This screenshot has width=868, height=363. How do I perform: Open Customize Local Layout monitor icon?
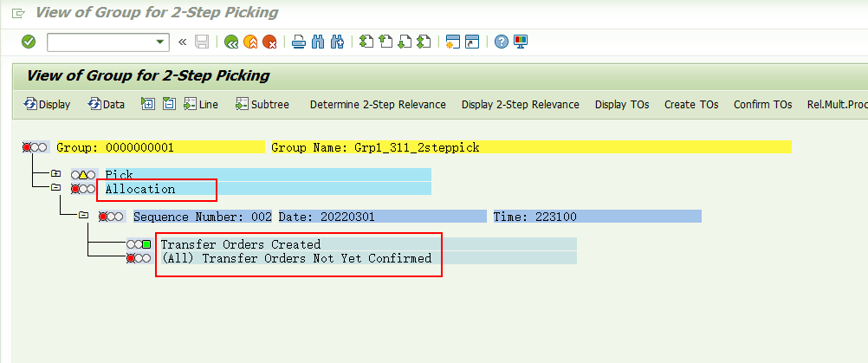[521, 42]
